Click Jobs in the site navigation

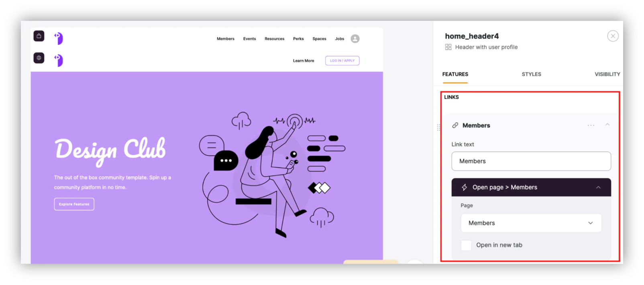tap(340, 39)
